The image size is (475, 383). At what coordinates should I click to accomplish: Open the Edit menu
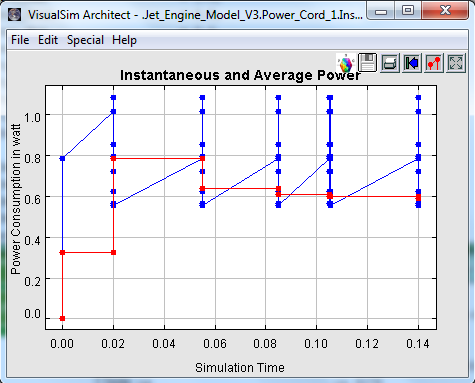tap(48, 40)
